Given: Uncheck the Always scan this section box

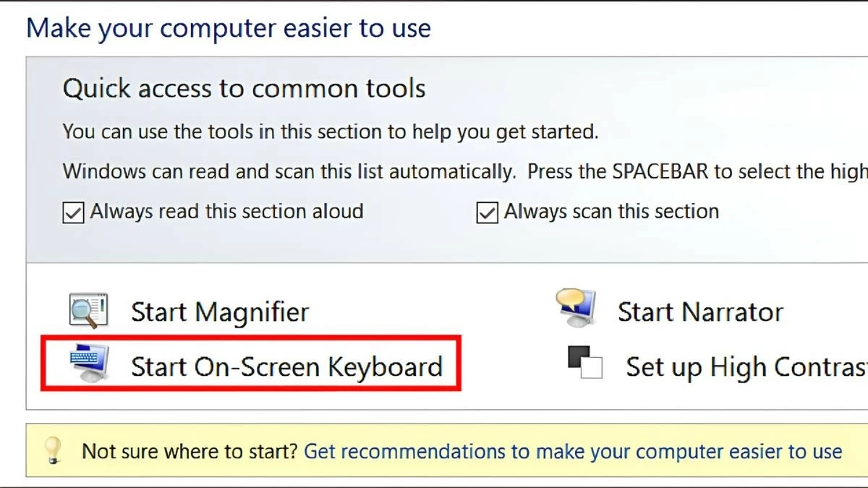Looking at the screenshot, I should point(487,213).
